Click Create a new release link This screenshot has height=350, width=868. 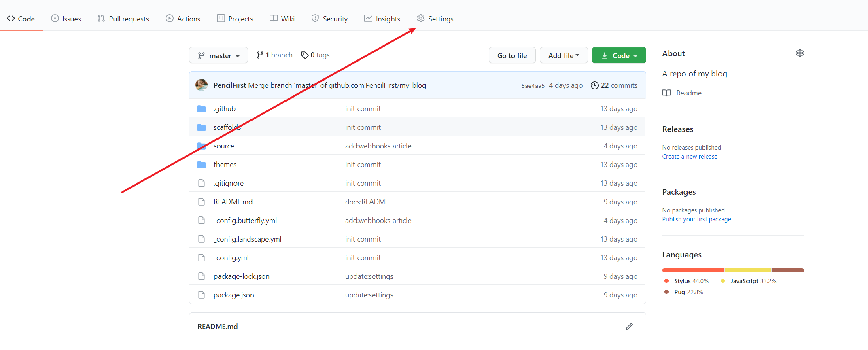coord(690,157)
